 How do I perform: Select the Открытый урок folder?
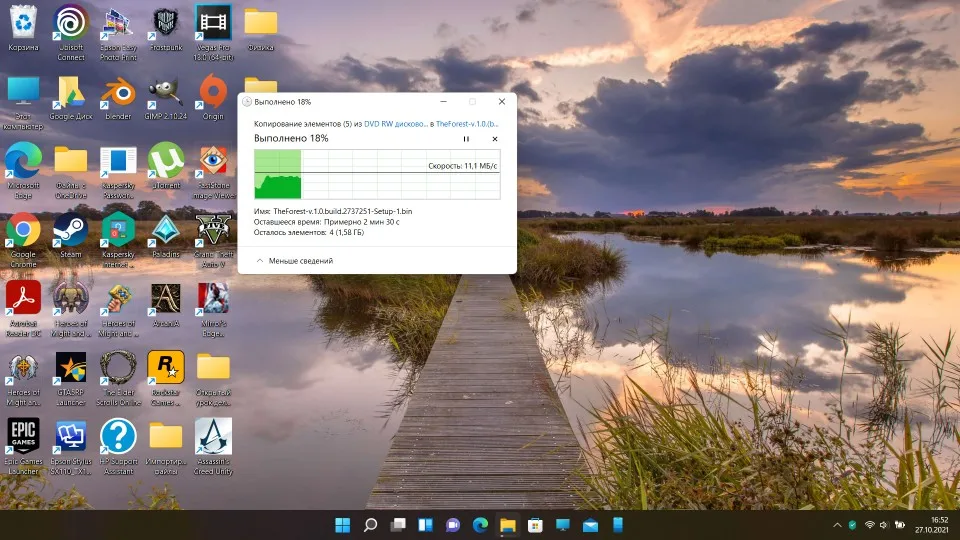[x=213, y=378]
